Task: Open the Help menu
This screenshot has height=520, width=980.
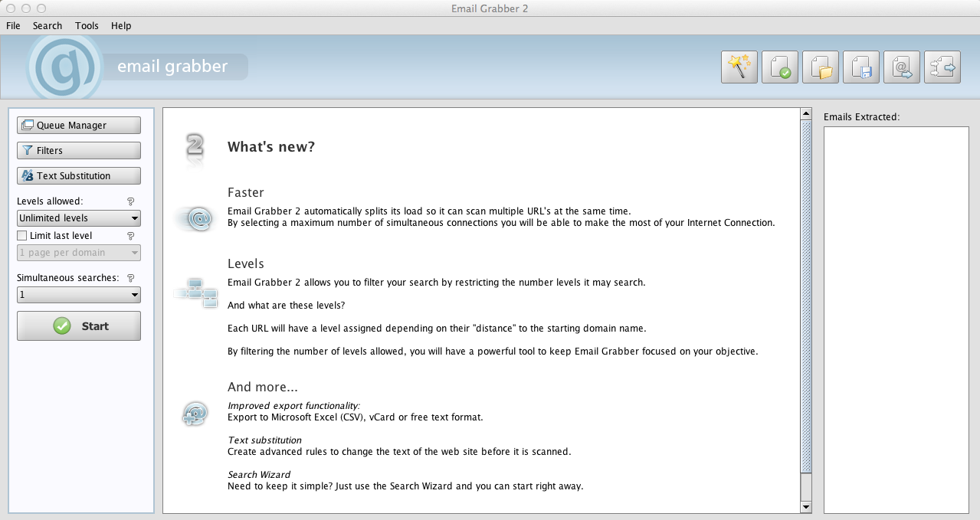Action: 121,25
